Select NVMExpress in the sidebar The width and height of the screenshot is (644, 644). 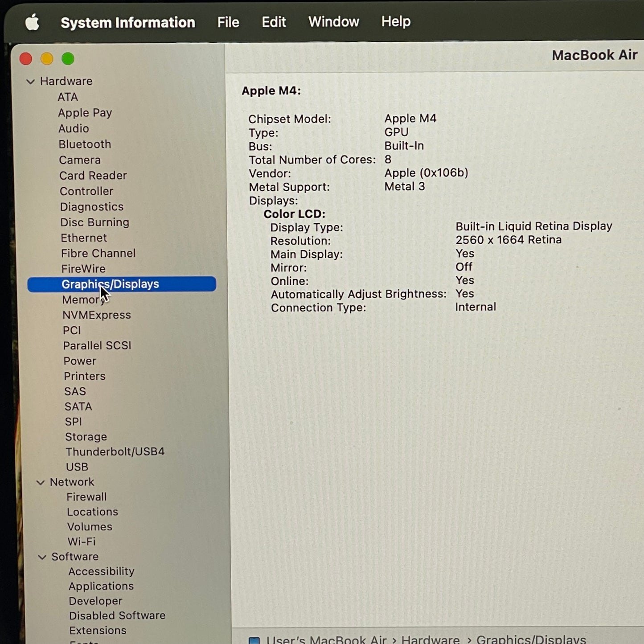97,315
